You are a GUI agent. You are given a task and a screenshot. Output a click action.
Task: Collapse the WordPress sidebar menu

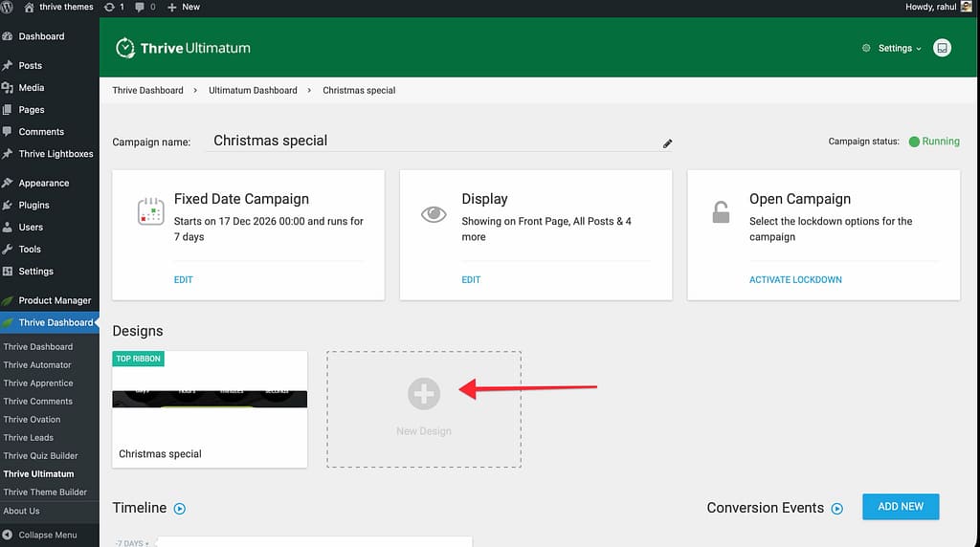click(48, 535)
